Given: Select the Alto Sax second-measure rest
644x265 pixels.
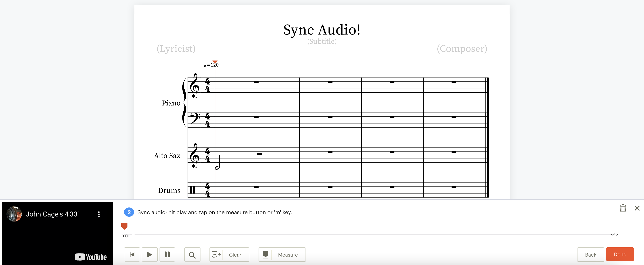Looking at the screenshot, I should [x=330, y=152].
